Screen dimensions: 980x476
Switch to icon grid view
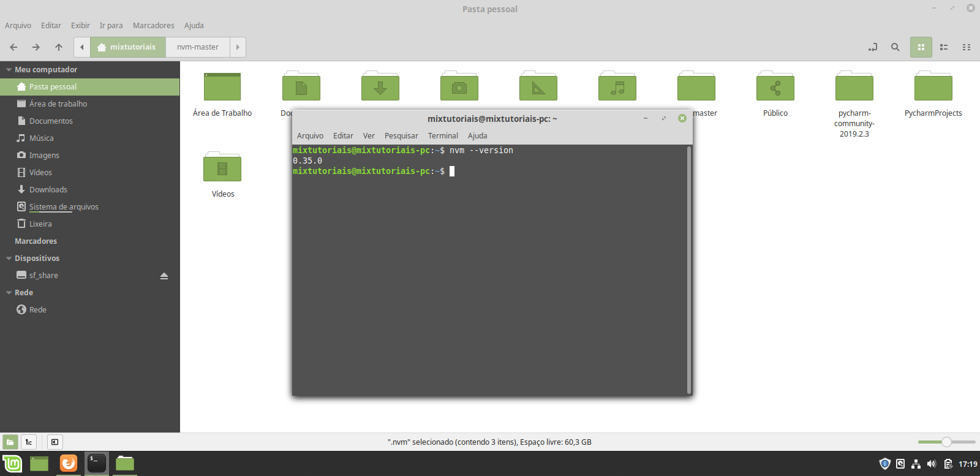coord(921,47)
